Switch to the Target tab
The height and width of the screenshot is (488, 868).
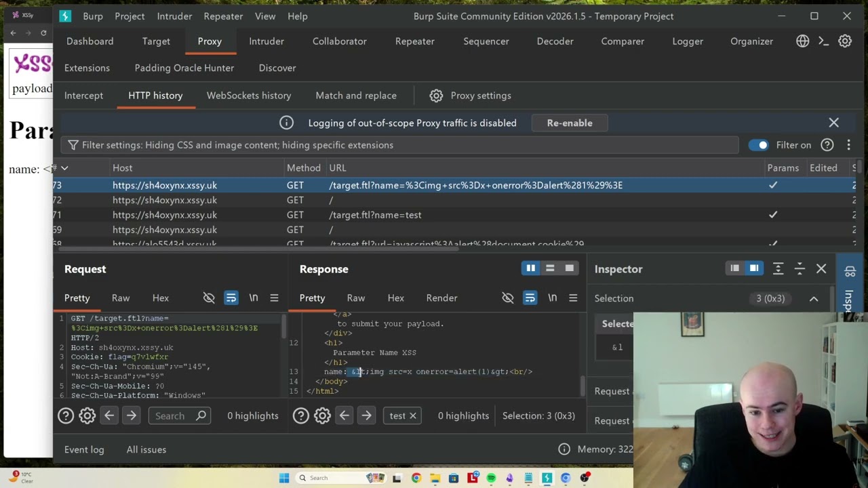[156, 41]
